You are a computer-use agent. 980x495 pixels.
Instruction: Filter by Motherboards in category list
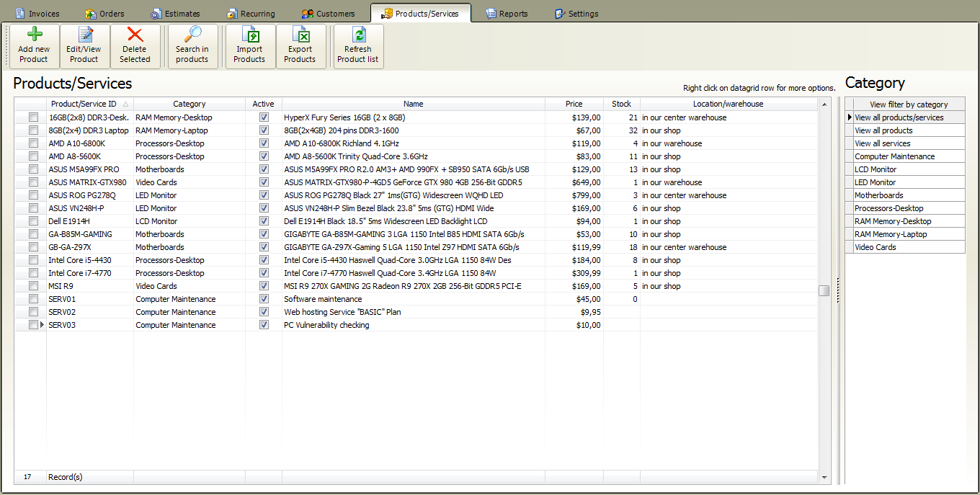pos(909,195)
